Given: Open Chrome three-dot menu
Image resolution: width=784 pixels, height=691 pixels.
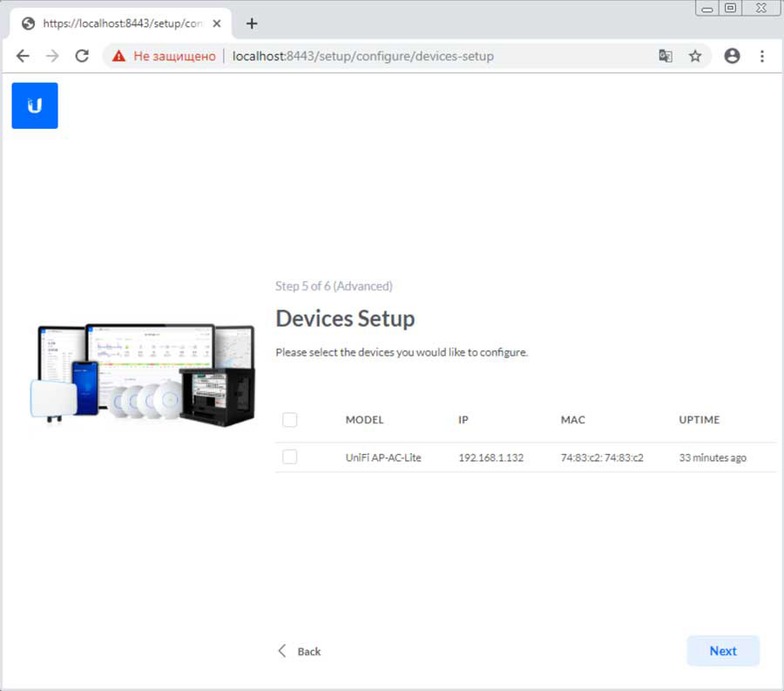Looking at the screenshot, I should point(762,56).
